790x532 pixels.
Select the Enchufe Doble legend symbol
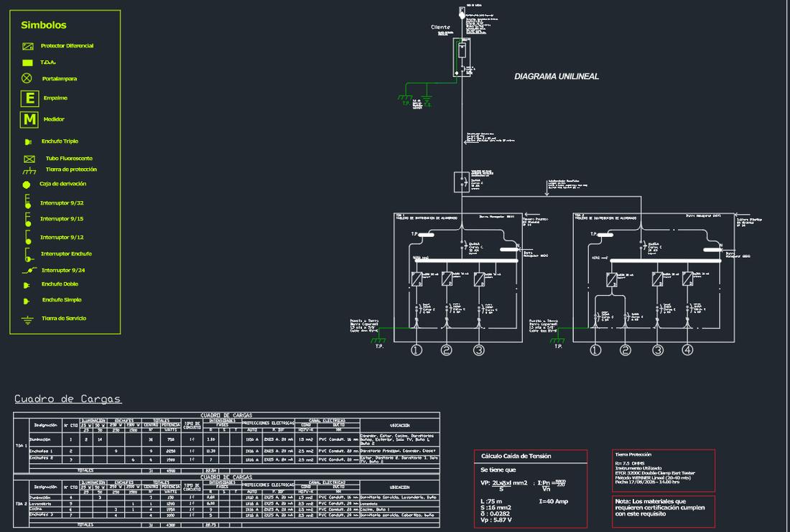tap(27, 285)
